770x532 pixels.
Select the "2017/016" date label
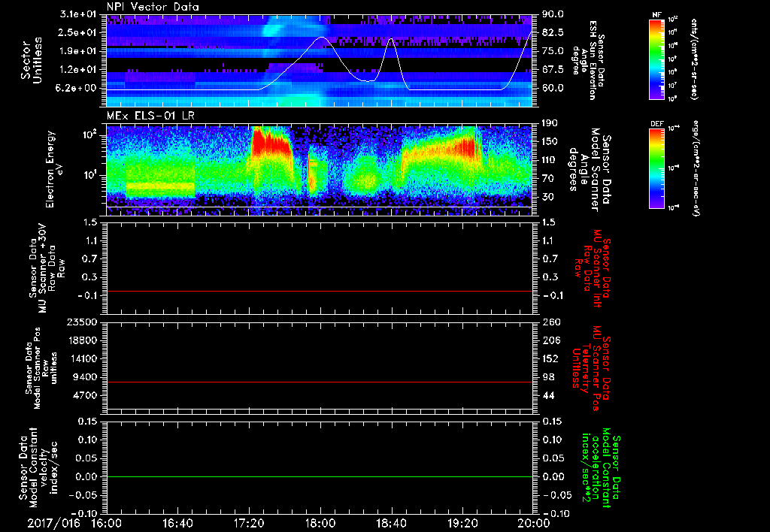(x=53, y=523)
